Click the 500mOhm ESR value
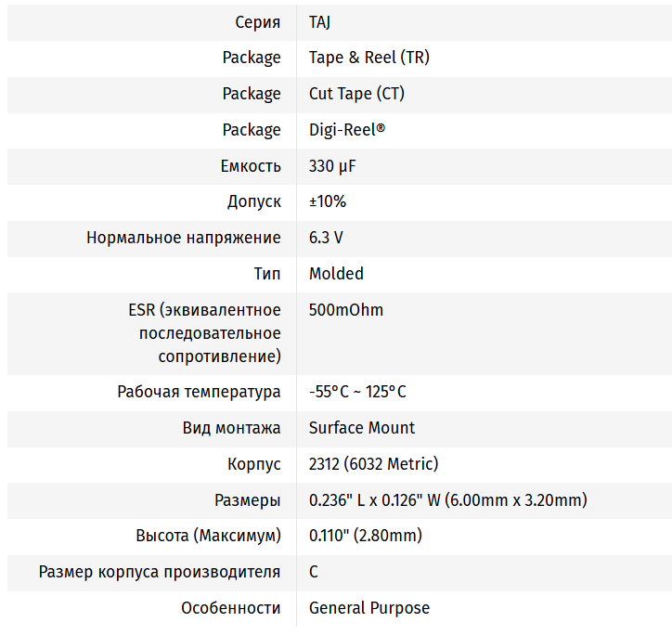 (346, 310)
